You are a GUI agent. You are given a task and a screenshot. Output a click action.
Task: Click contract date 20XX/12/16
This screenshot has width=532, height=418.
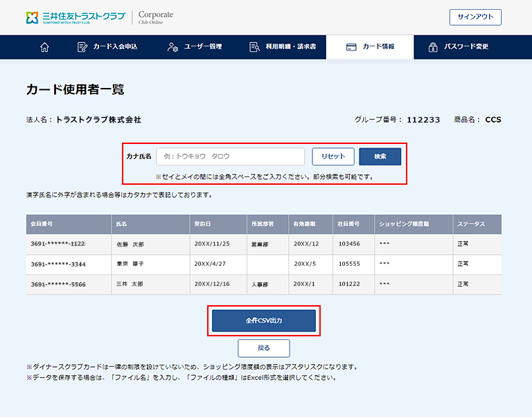[x=212, y=284]
